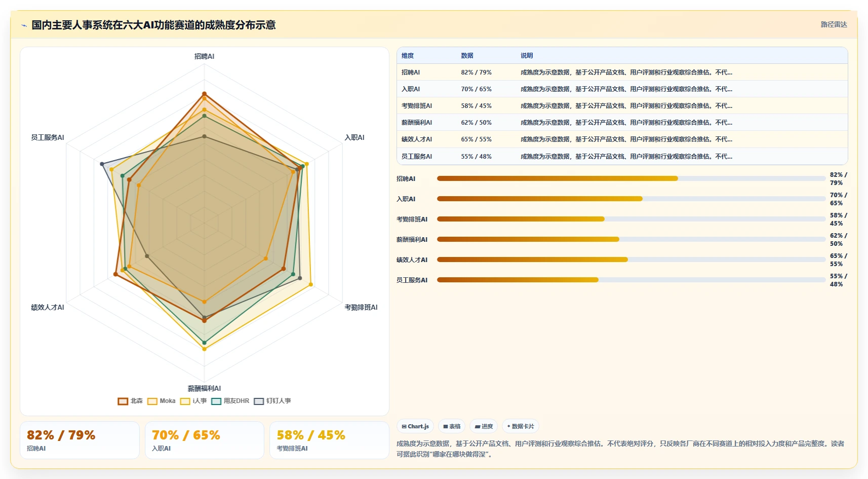Select the Chart.js chip
Image resolution: width=868 pixels, height=479 pixels.
point(415,426)
